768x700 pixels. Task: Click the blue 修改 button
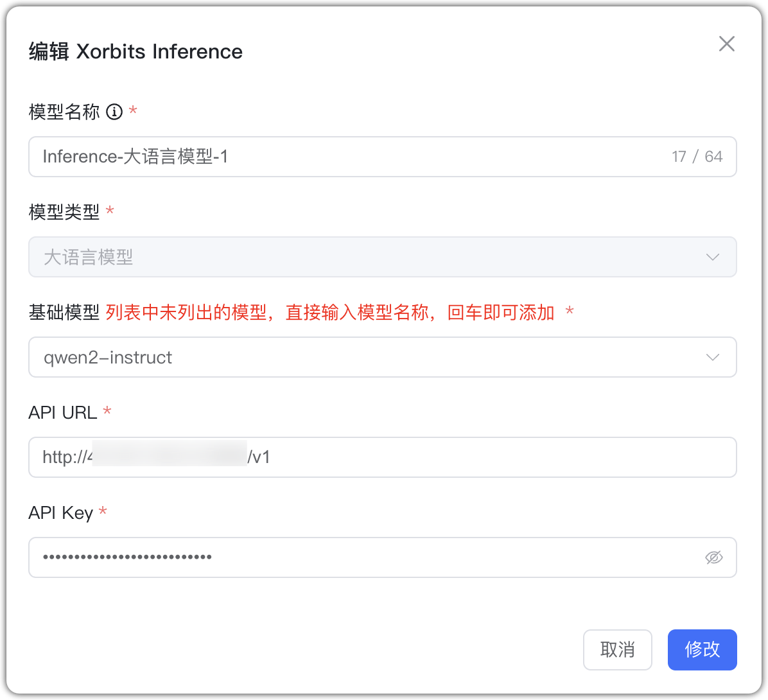point(702,649)
